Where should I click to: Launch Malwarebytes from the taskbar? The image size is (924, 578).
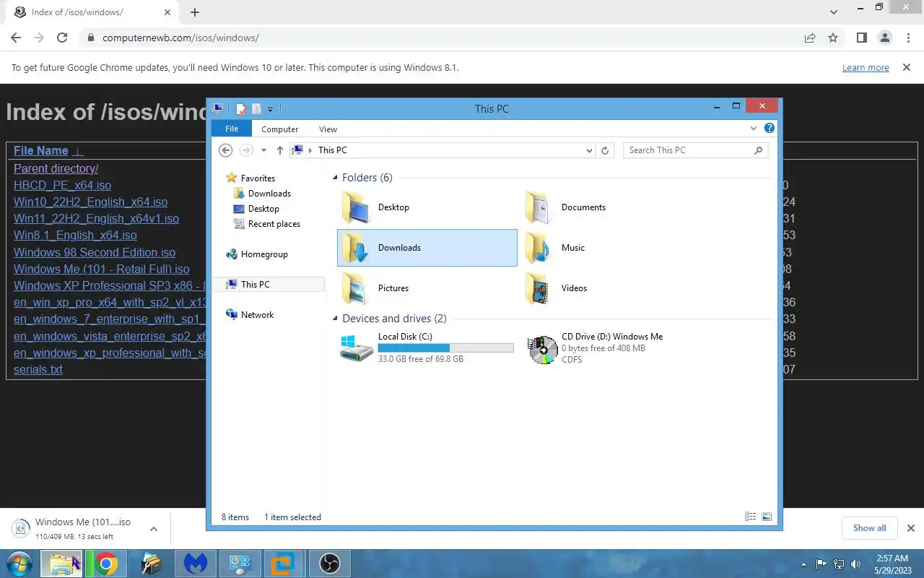pyautogui.click(x=196, y=564)
